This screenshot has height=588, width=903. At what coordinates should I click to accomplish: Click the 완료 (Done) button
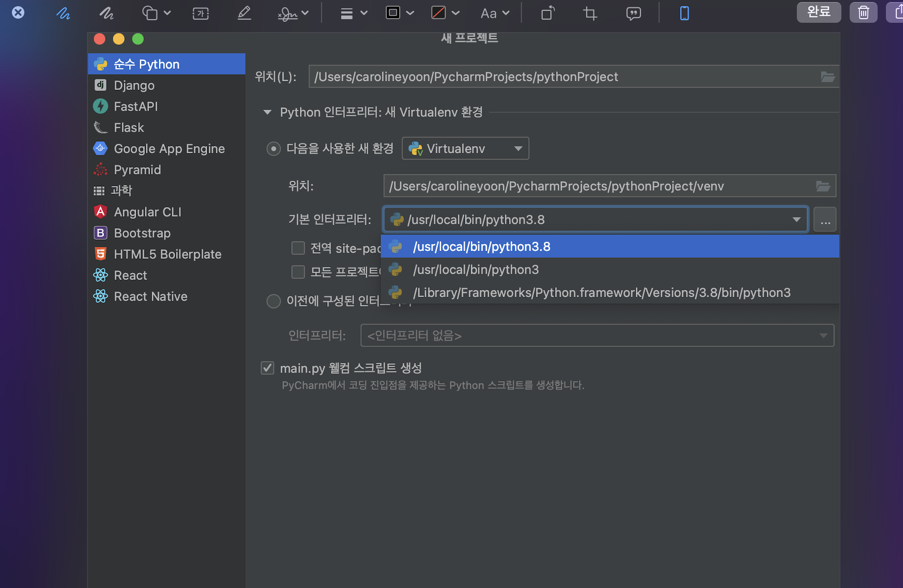click(819, 12)
